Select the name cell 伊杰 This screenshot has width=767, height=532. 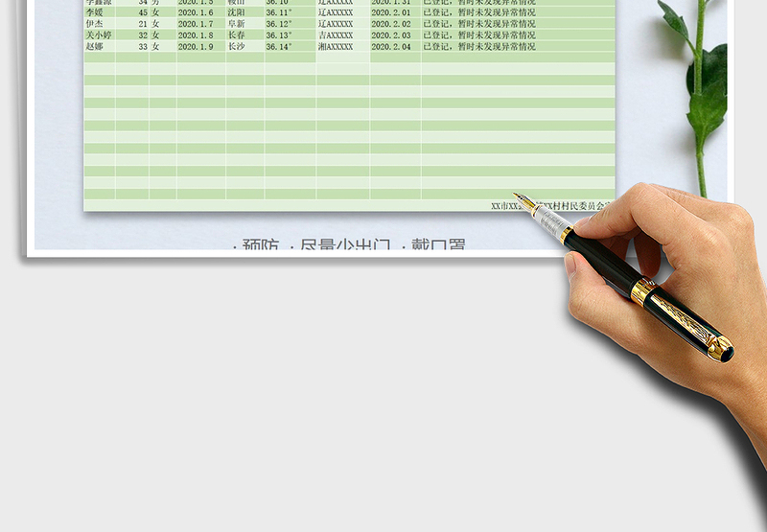(x=94, y=24)
